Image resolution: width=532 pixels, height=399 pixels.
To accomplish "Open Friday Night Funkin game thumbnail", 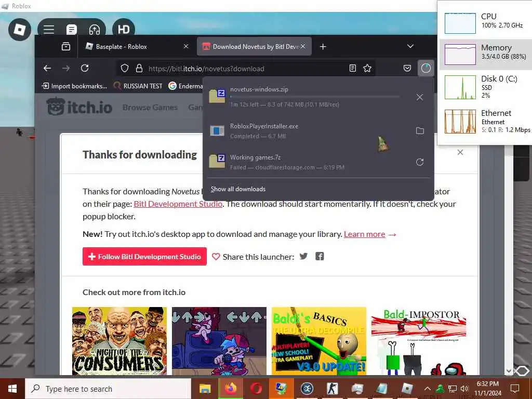I will coord(219,341).
